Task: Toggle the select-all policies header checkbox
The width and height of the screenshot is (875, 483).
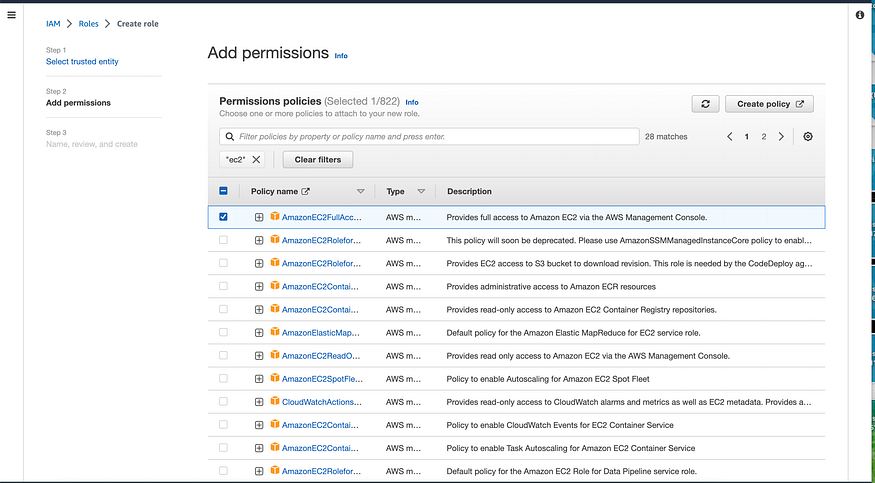Action: pyautogui.click(x=223, y=191)
